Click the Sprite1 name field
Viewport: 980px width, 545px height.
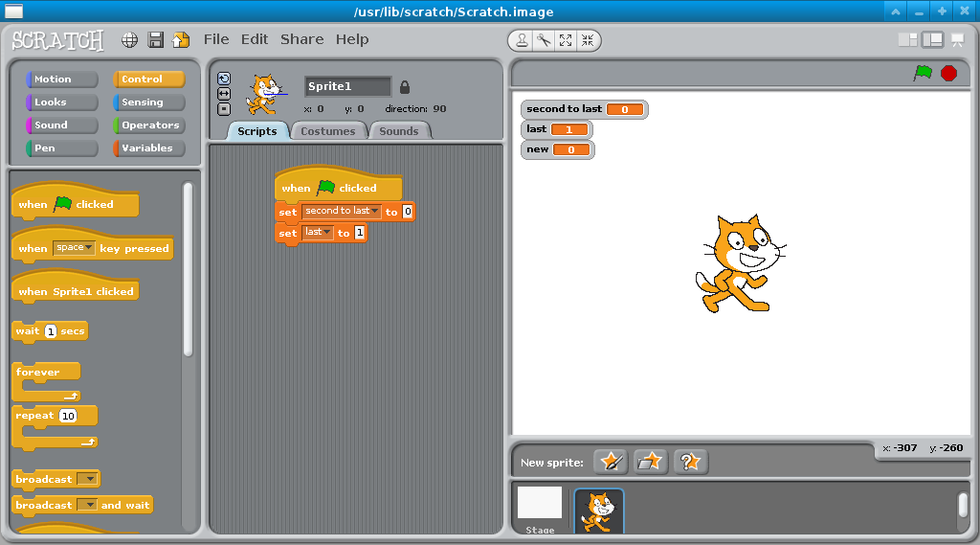pyautogui.click(x=347, y=86)
